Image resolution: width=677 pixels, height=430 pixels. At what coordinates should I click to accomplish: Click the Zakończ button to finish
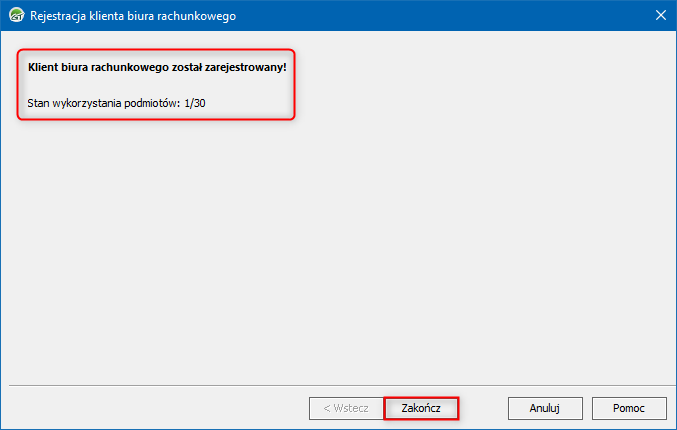tap(421, 408)
